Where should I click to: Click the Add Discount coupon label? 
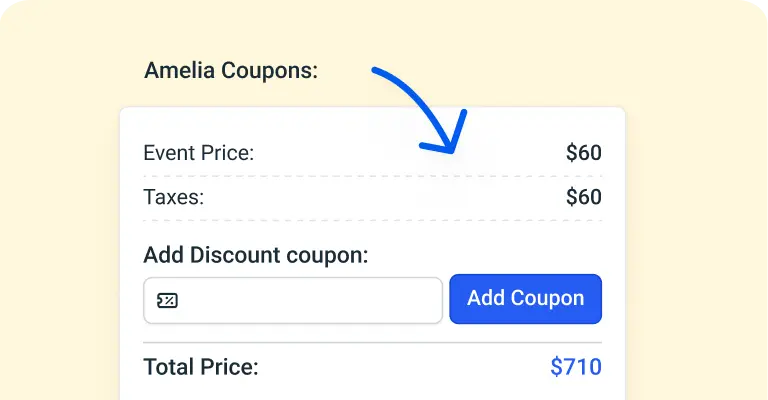click(x=256, y=255)
